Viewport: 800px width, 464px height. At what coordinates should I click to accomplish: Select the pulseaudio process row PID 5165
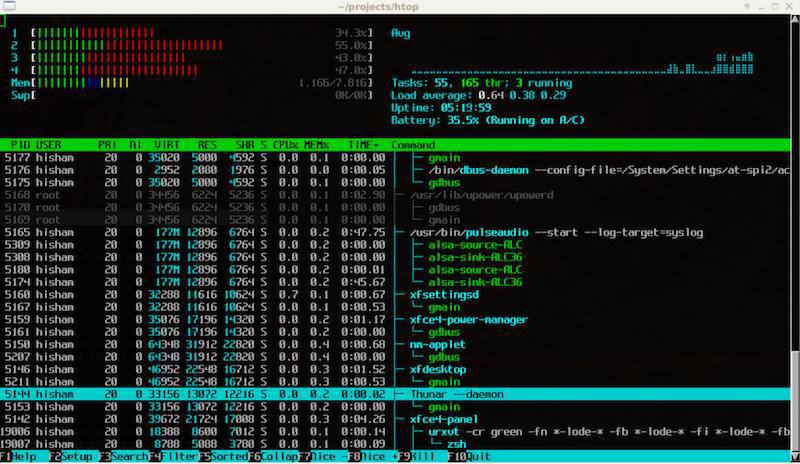tap(395, 232)
